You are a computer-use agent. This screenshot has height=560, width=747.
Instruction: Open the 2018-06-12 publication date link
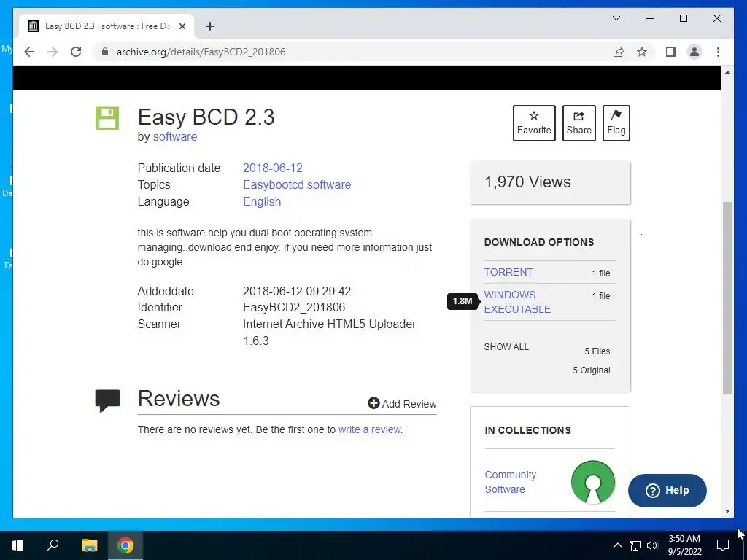273,168
